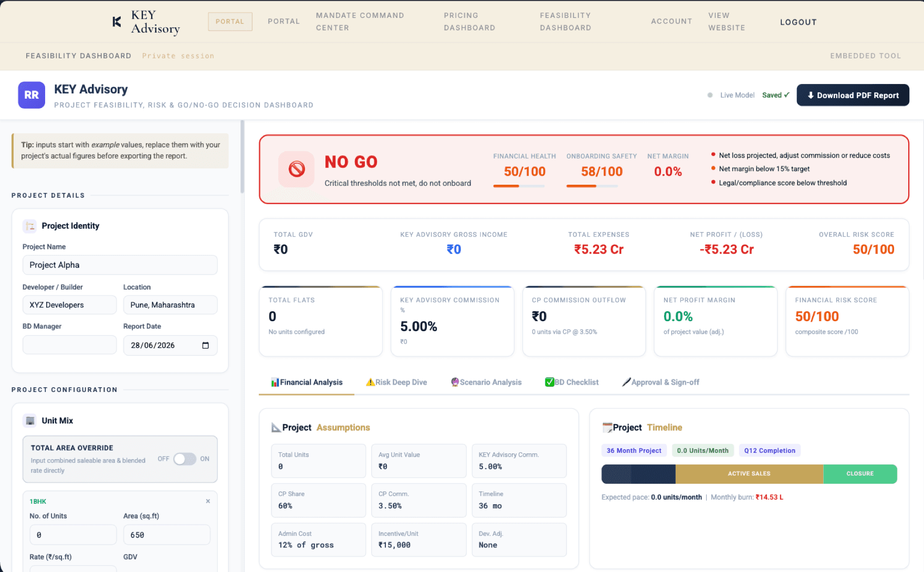Click the left sidebar scrollbar
924x572 pixels.
(242, 157)
